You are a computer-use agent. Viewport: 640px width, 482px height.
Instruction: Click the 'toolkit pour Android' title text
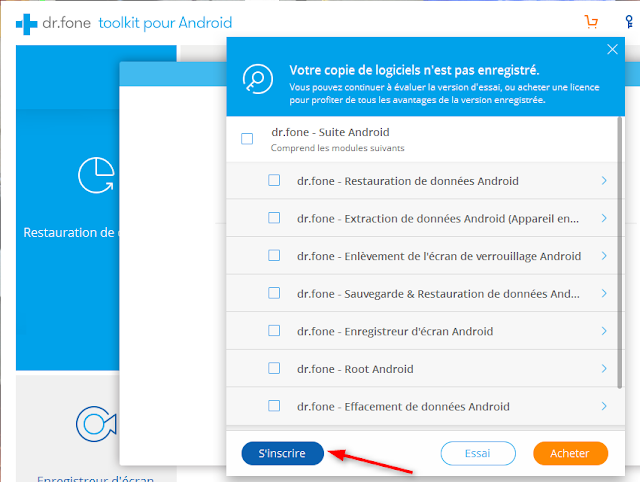tap(165, 23)
